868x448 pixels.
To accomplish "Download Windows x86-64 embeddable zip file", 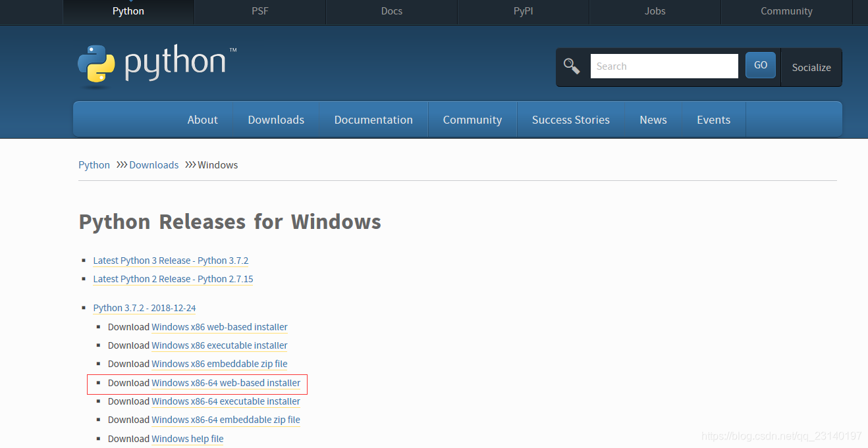I will (x=226, y=420).
